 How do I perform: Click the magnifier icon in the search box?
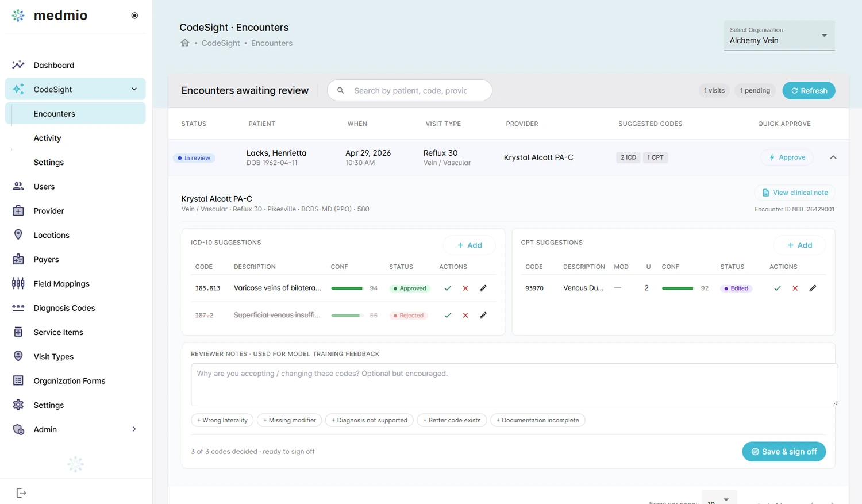341,90
